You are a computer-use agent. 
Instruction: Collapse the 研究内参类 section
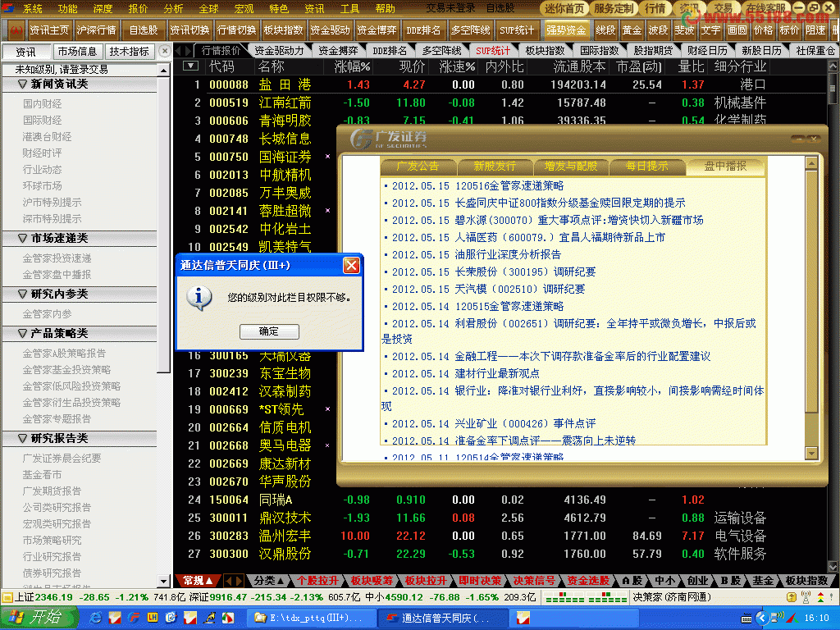(x=23, y=294)
